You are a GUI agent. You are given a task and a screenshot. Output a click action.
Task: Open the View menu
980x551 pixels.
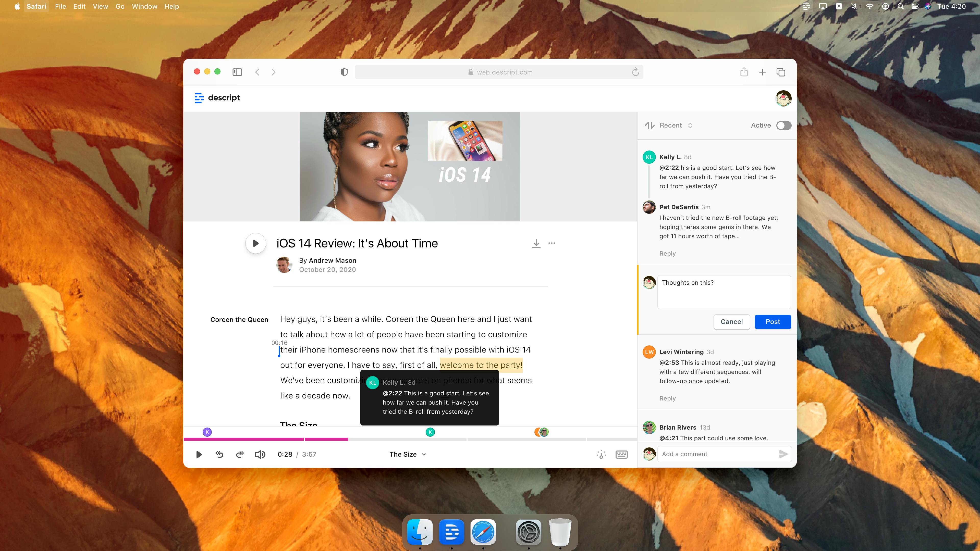click(101, 6)
